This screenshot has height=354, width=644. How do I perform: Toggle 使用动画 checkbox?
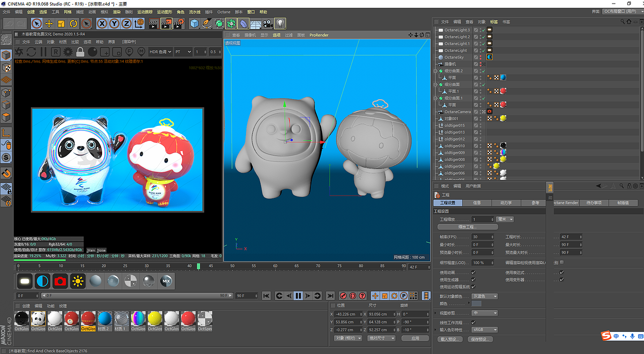tap(473, 272)
